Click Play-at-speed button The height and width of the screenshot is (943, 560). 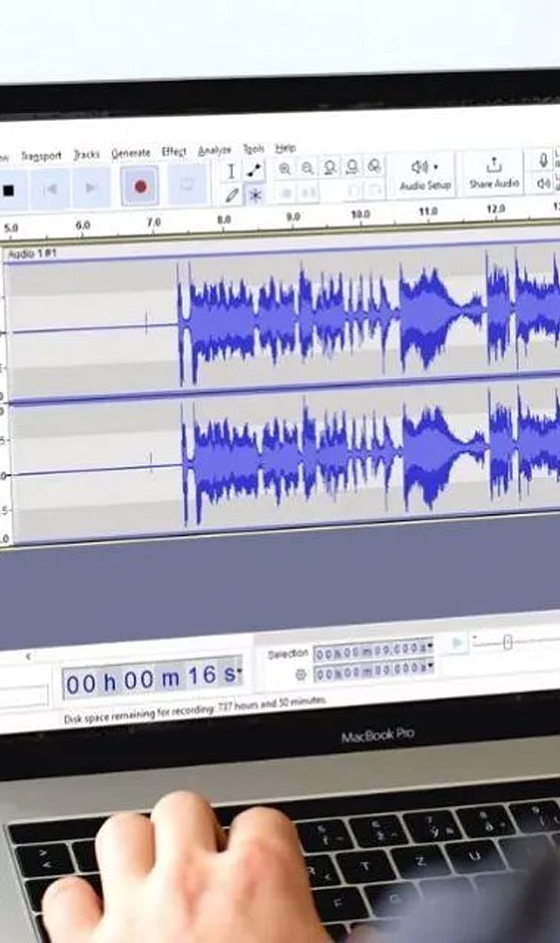pyautogui.click(x=457, y=643)
